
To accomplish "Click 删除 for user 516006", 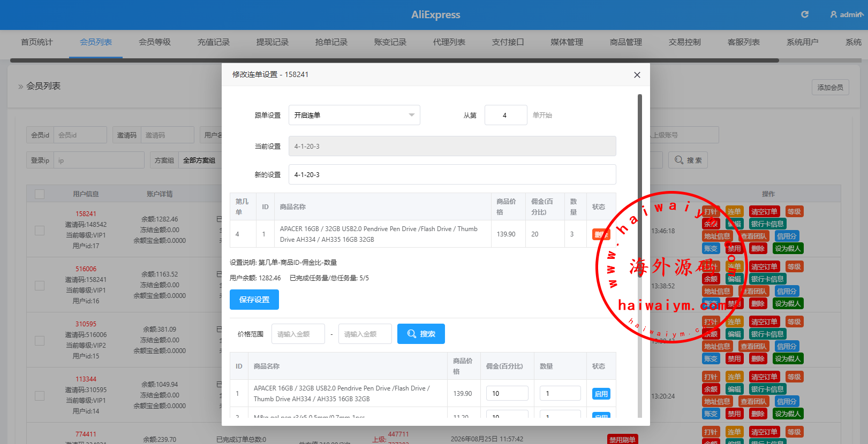I will click(758, 304).
